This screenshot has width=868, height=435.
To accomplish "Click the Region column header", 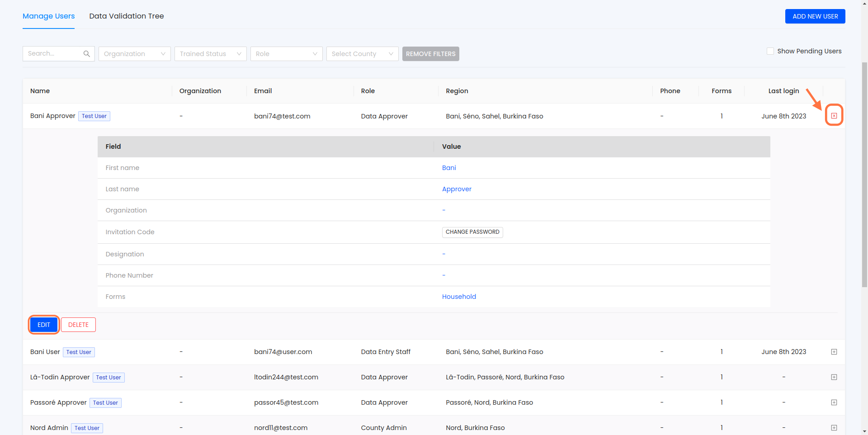I will click(x=457, y=91).
